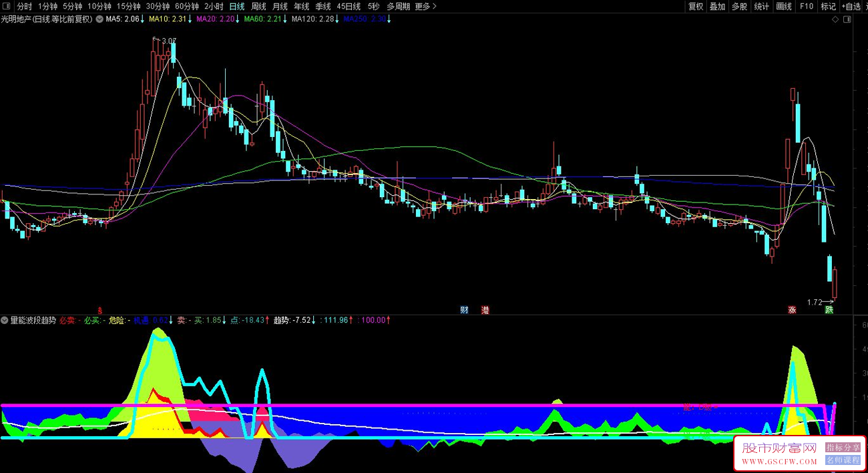
Task: Click the 点: -18.43 value label
Action: coord(248,320)
